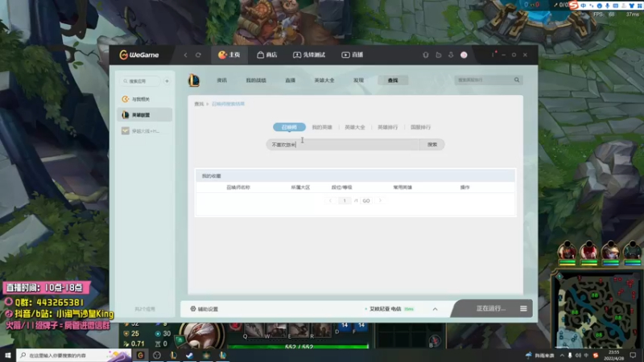This screenshot has height=362, width=644.
Task: Select the 英雄大全 filter under the breadcrumb
Action: 354,127
